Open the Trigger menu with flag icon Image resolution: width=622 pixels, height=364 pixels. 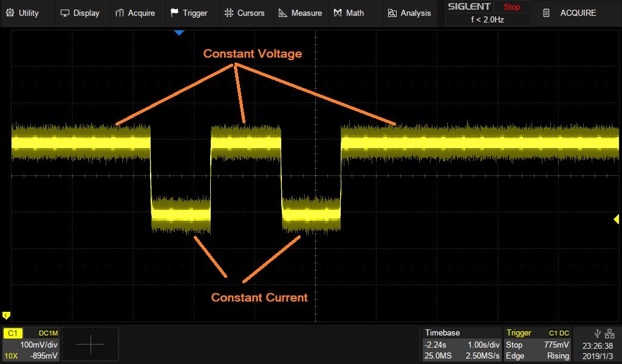189,13
